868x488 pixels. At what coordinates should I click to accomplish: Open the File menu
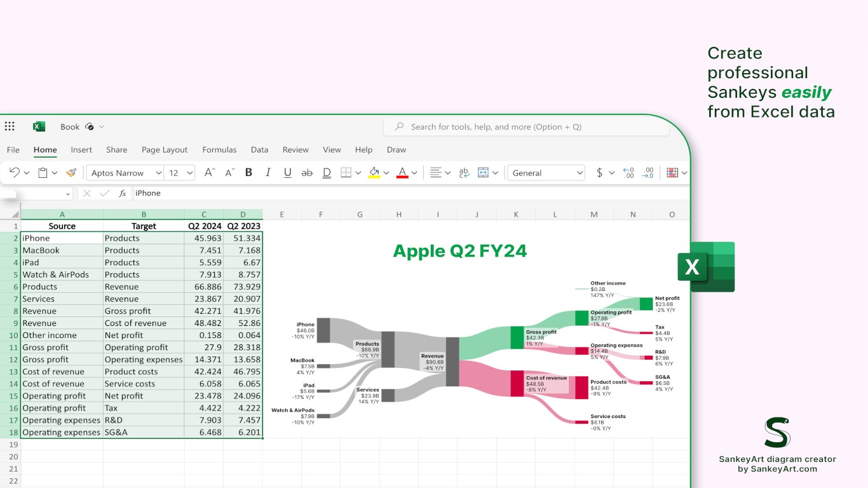click(13, 150)
